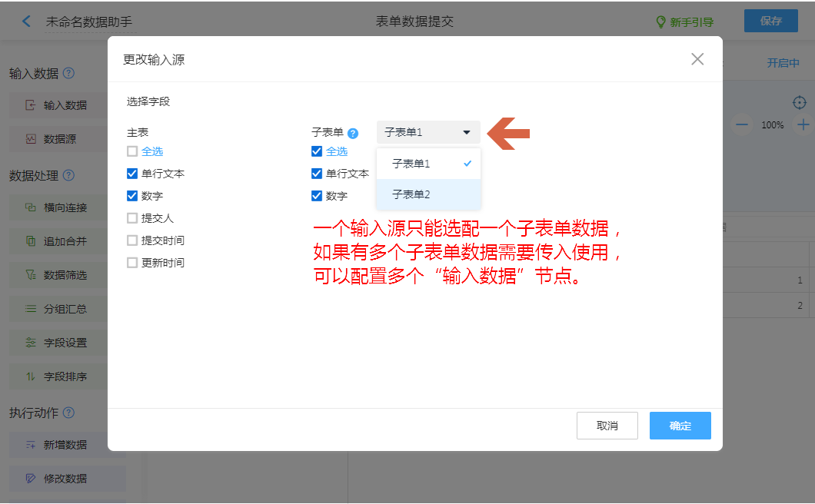Click help icon beside 数据处理 heading
The image size is (815, 504).
click(x=68, y=176)
